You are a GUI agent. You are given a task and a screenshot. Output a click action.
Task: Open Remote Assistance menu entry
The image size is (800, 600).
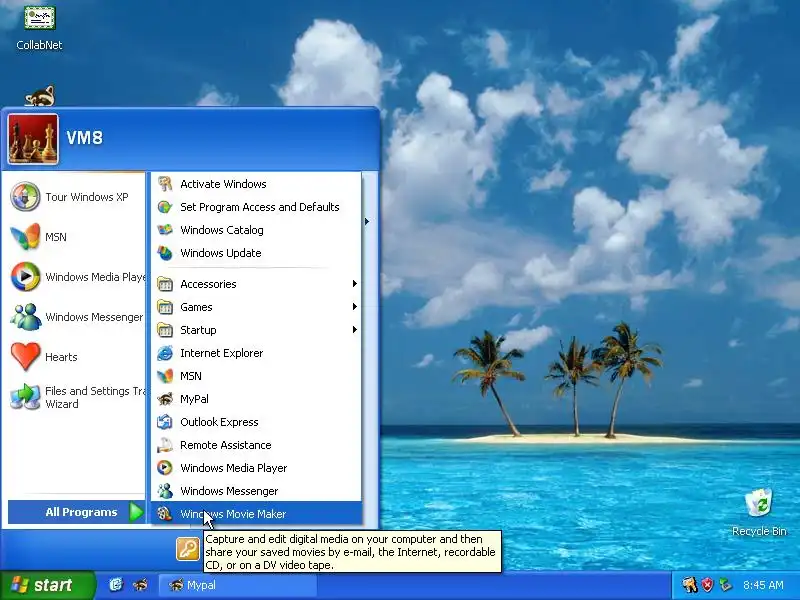coord(256,445)
